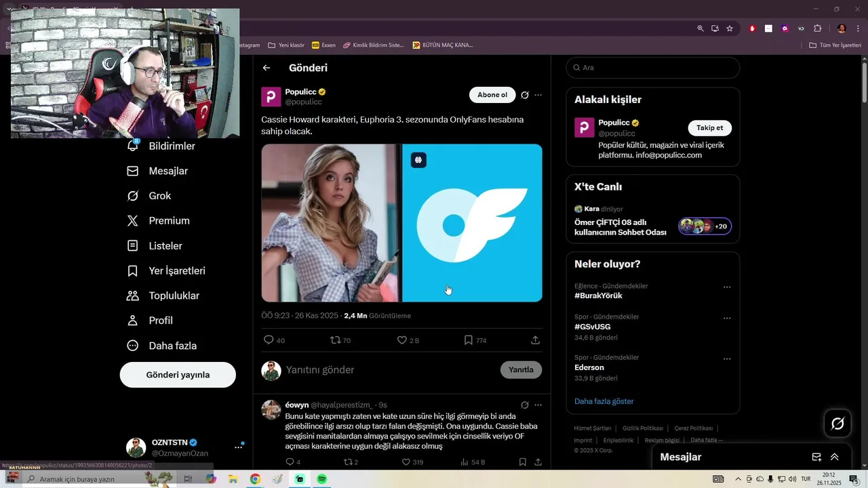This screenshot has width=868, height=488.
Task: Open Yeni klasör bookmark folder
Action: coord(286,45)
